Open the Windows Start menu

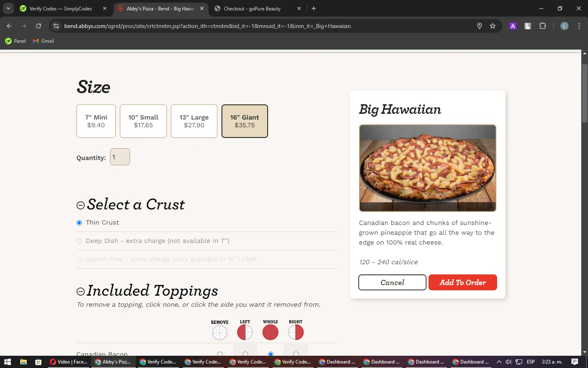7,362
